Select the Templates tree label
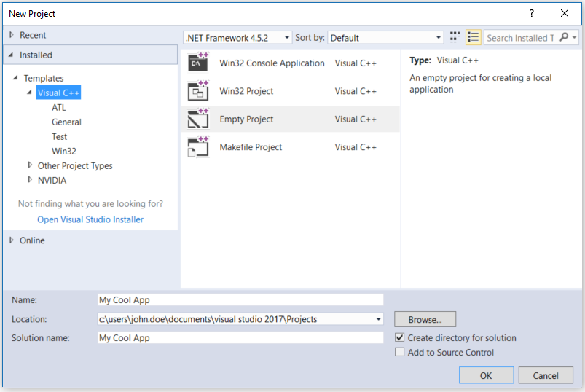This screenshot has height=392, width=585. pos(44,78)
